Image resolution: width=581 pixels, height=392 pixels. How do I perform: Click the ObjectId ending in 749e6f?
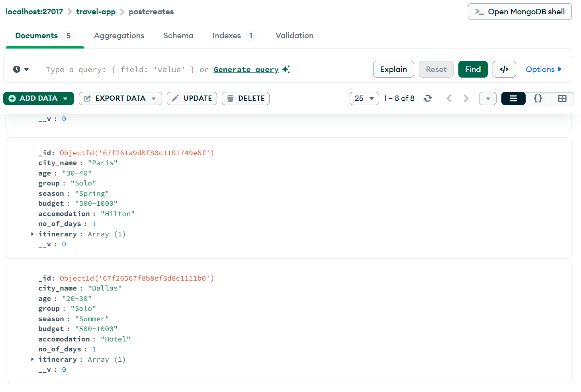(137, 153)
